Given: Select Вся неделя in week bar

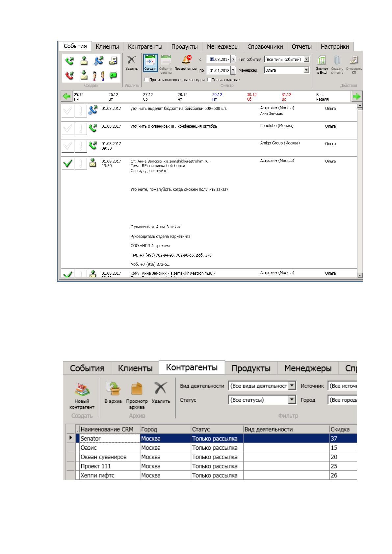Looking at the screenshot, I should [x=322, y=97].
